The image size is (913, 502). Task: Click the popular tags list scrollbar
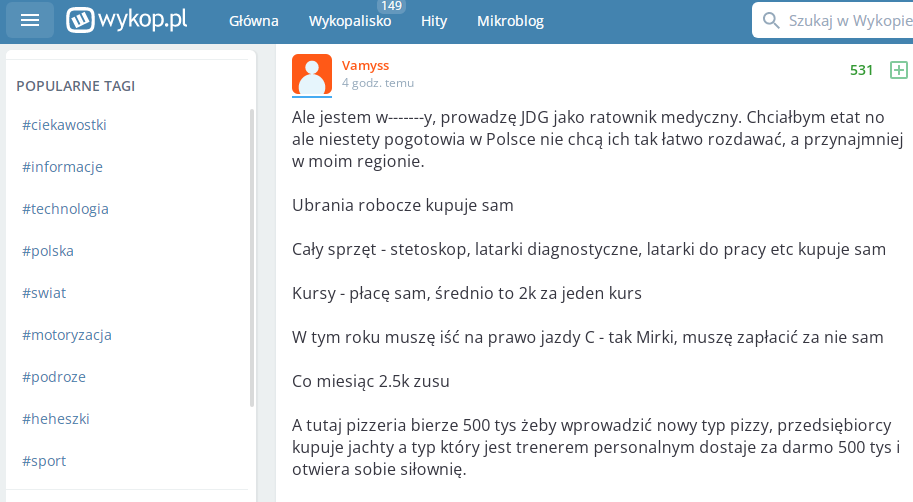coord(252,257)
